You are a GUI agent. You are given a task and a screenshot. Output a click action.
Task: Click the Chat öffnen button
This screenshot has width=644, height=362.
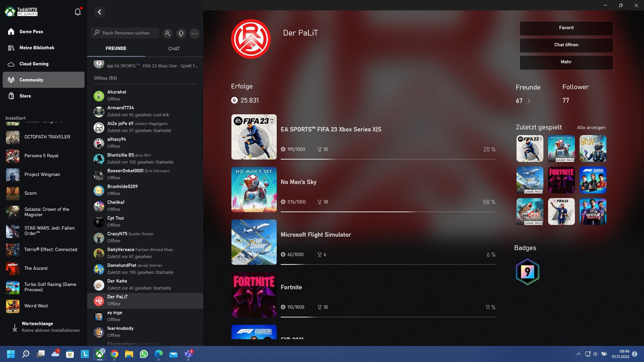(566, 45)
